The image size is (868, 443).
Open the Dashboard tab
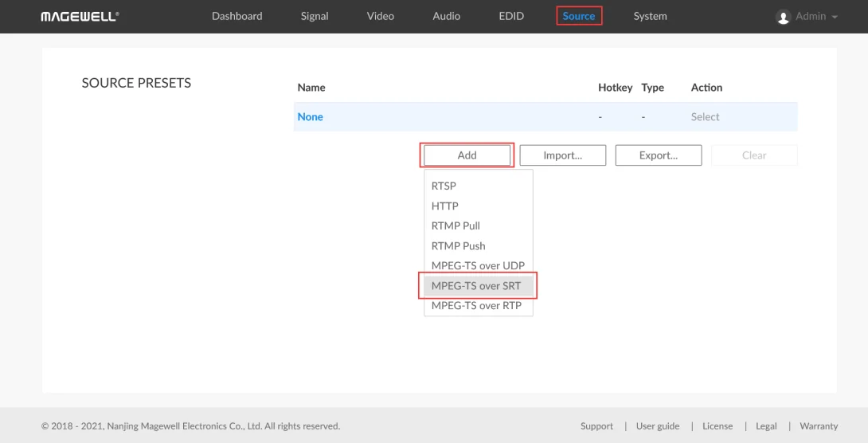tap(237, 16)
